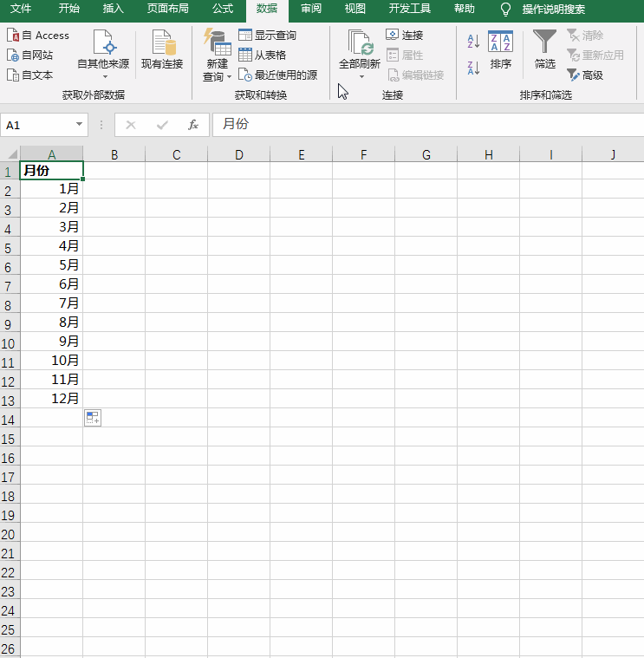Select the cell with 12月
The image size is (644, 658).
point(52,399)
